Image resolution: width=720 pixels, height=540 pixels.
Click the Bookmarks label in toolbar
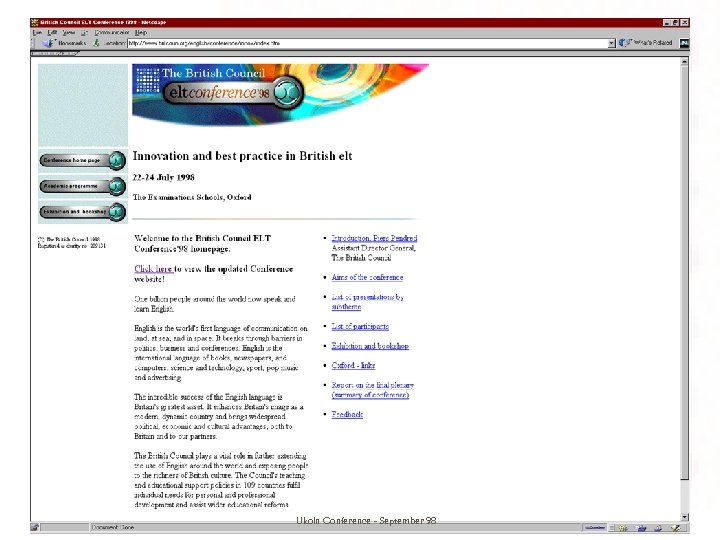[x=72, y=43]
